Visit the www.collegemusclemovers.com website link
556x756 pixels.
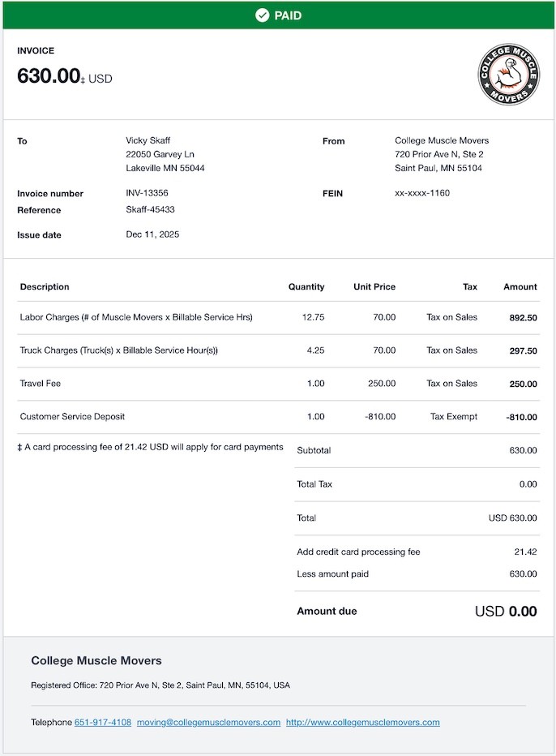[x=362, y=722]
